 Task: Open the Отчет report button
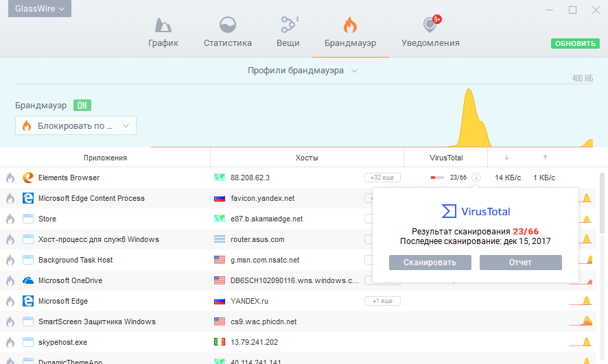(x=520, y=262)
